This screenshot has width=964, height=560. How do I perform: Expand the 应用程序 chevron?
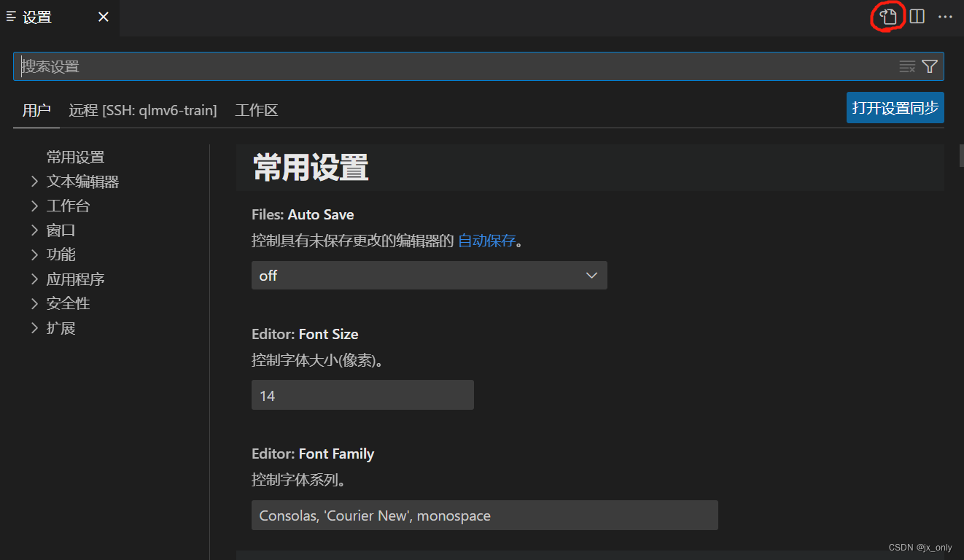click(34, 279)
